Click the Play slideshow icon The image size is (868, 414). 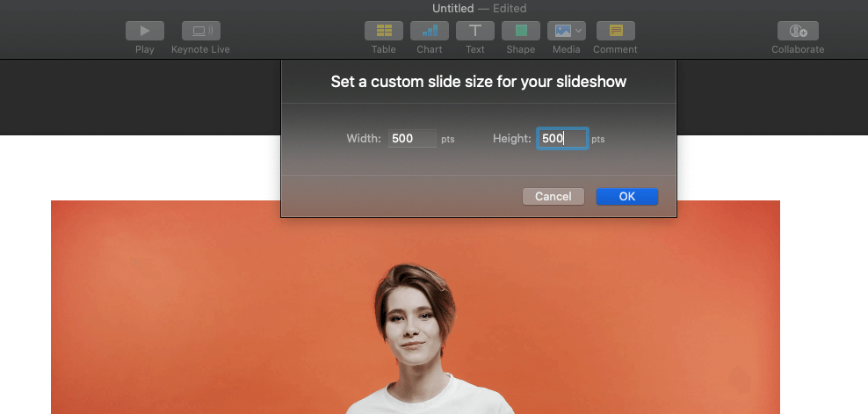(145, 31)
